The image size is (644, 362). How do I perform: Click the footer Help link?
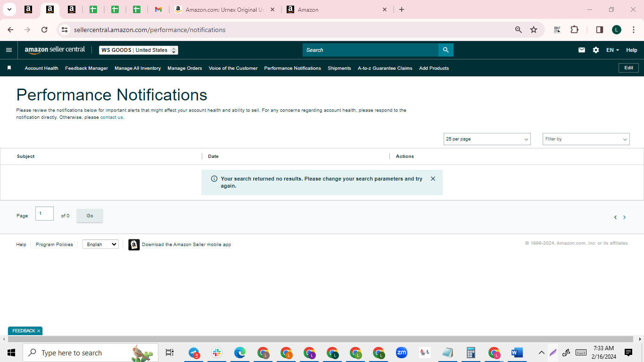click(x=21, y=245)
